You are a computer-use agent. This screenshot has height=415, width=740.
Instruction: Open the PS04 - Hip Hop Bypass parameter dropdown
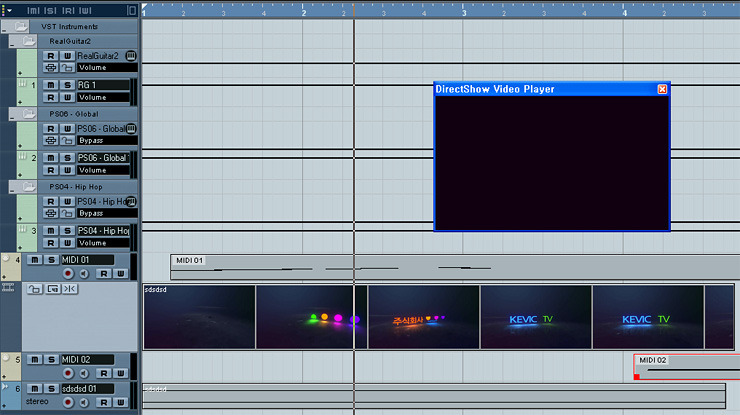point(107,213)
